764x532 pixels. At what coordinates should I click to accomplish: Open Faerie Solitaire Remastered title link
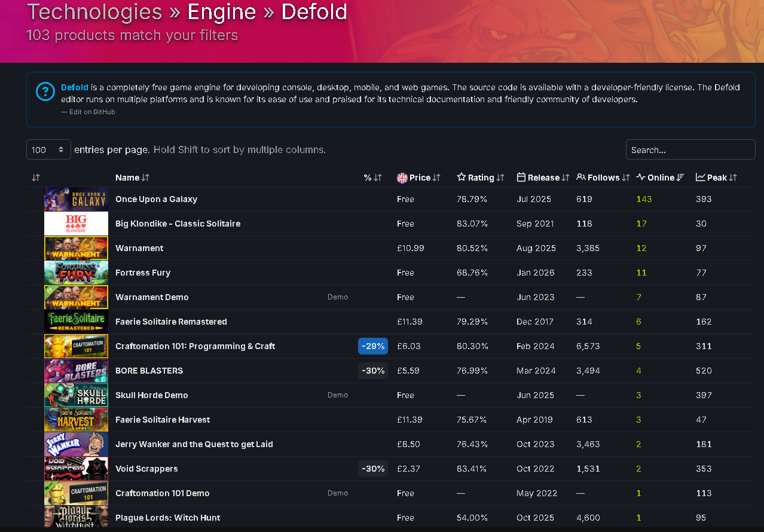(x=171, y=322)
